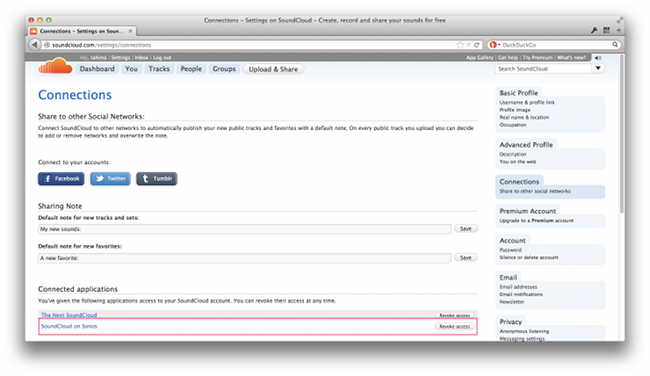This screenshot has height=376, width=650.
Task: Open the Occupation setting
Action: pos(513,125)
